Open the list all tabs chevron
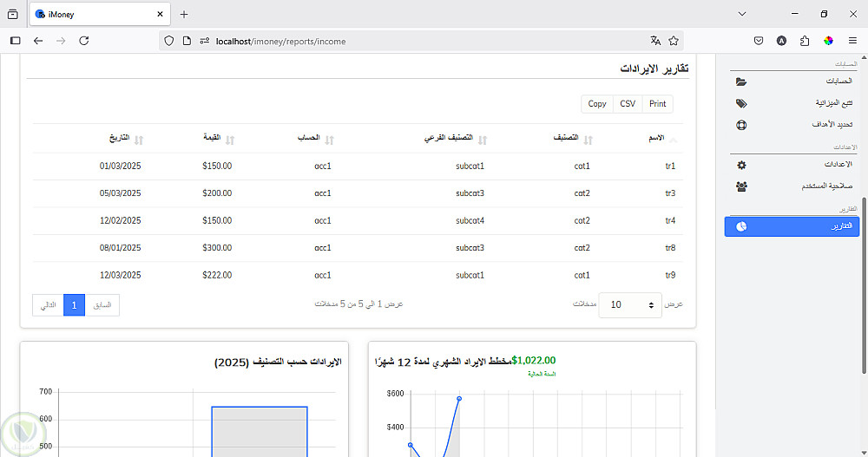Screen dimensions: 868x457 [x=742, y=14]
